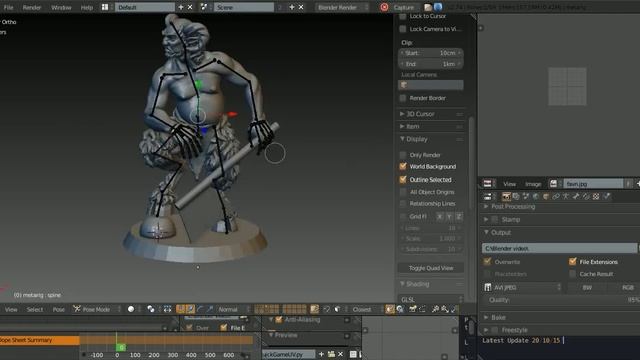Add a new scene with plus button
This screenshot has height=360, width=640.
292,7
